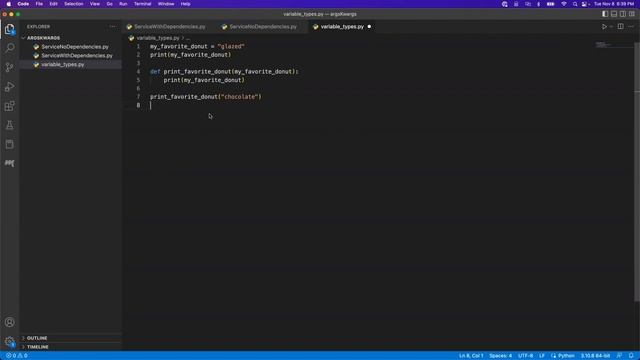Change end of line sequence LF
Image resolution: width=640 pixels, height=360 pixels.
[x=542, y=356]
